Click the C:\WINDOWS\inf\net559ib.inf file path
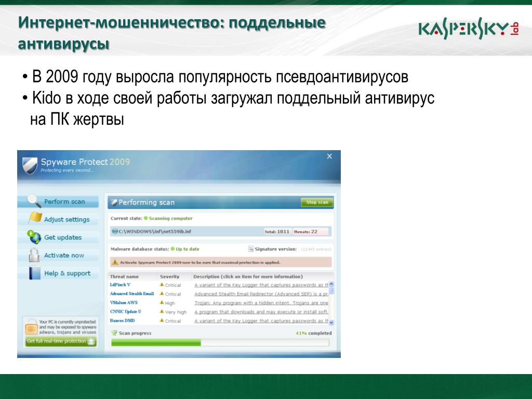The height and width of the screenshot is (399, 532). click(155, 231)
